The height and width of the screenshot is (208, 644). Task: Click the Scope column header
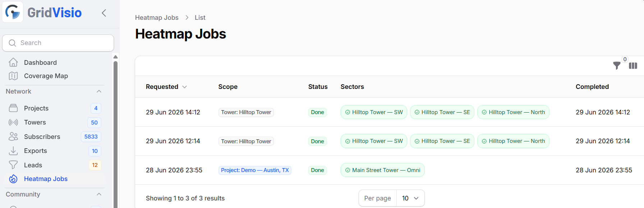pyautogui.click(x=228, y=87)
